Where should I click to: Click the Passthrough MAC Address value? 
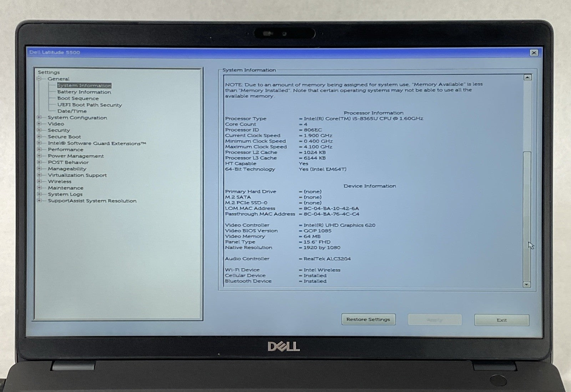pyautogui.click(x=332, y=214)
